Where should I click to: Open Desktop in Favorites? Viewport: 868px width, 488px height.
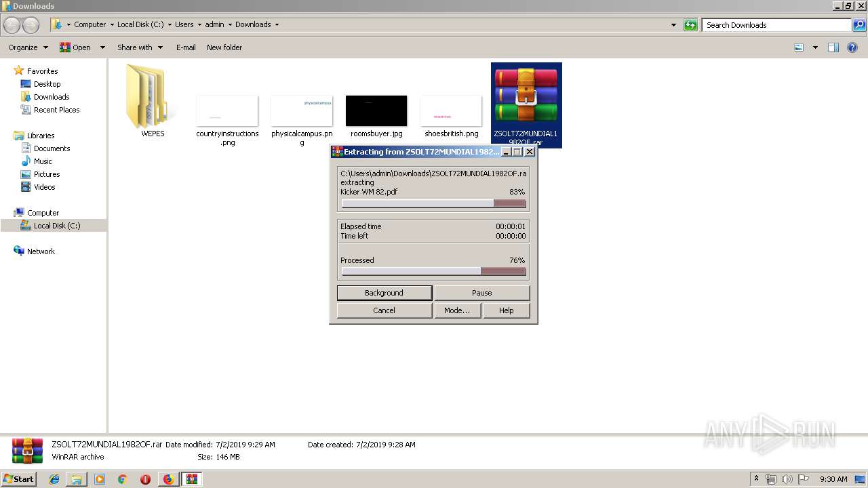click(x=47, y=84)
